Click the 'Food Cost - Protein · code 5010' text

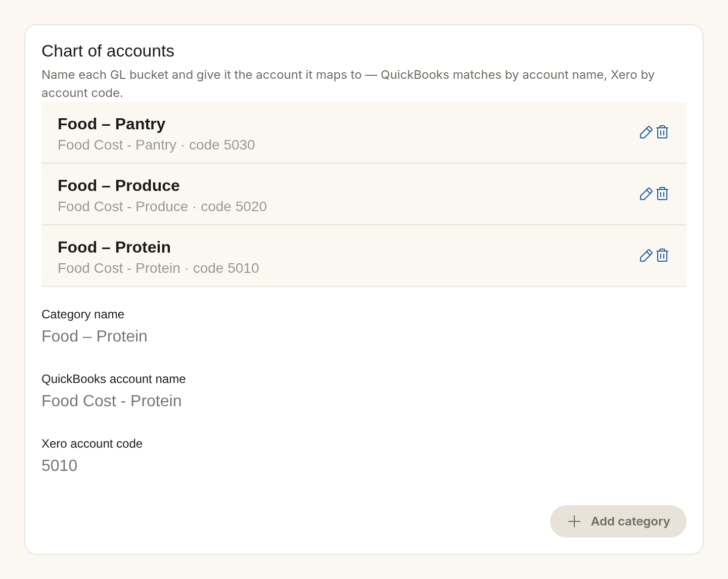(x=158, y=268)
